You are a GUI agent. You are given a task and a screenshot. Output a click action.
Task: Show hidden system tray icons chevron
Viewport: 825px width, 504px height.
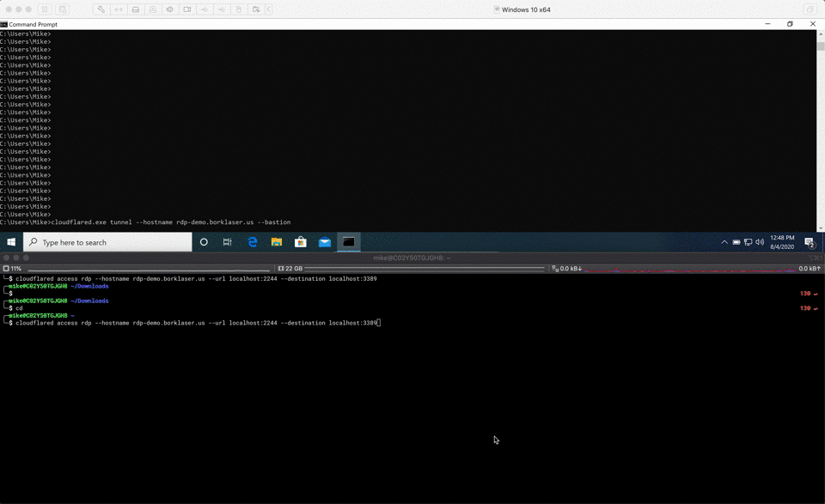724,242
